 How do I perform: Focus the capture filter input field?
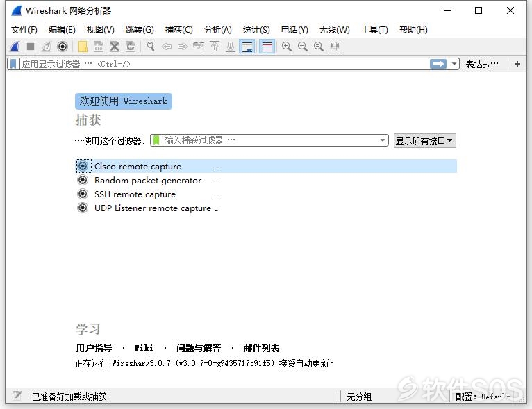click(x=269, y=140)
